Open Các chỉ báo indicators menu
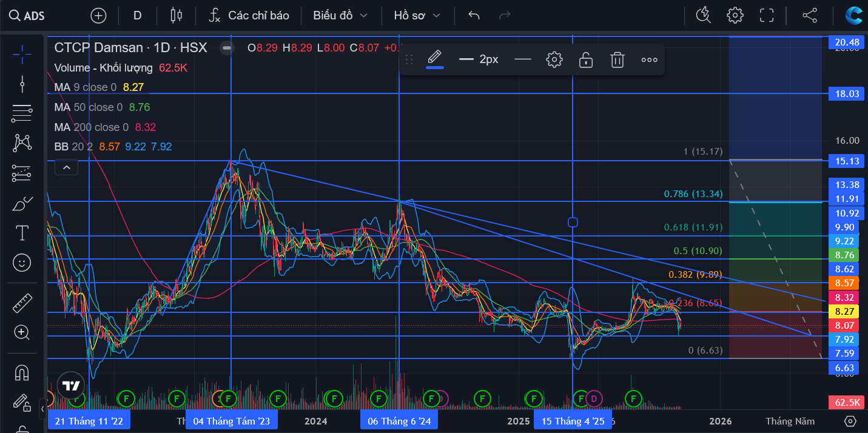868x433 pixels. point(249,16)
